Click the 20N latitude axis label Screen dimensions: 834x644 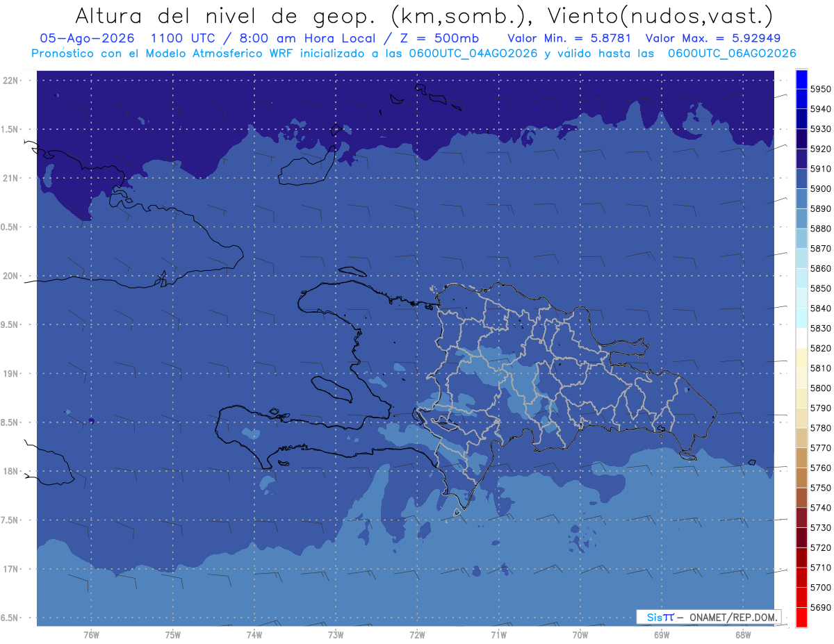(x=11, y=276)
